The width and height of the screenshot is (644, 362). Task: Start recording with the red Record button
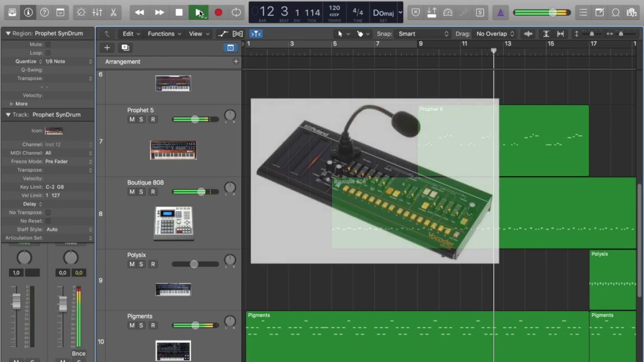[218, 13]
